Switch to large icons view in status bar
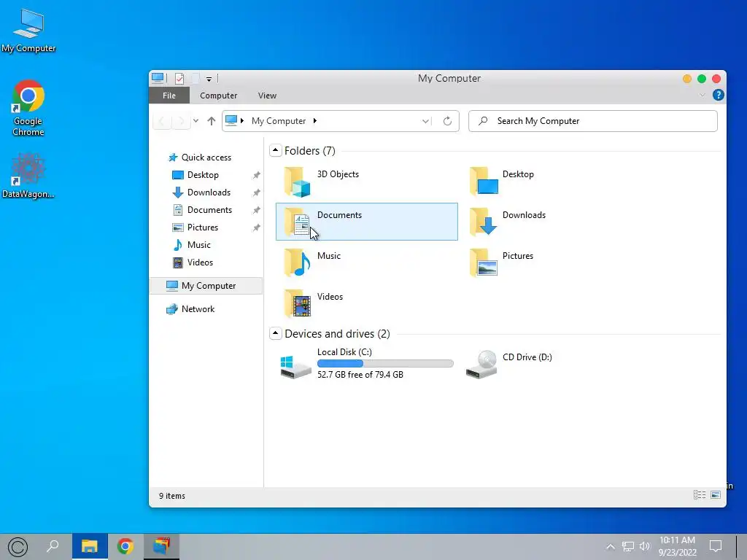 coord(716,495)
